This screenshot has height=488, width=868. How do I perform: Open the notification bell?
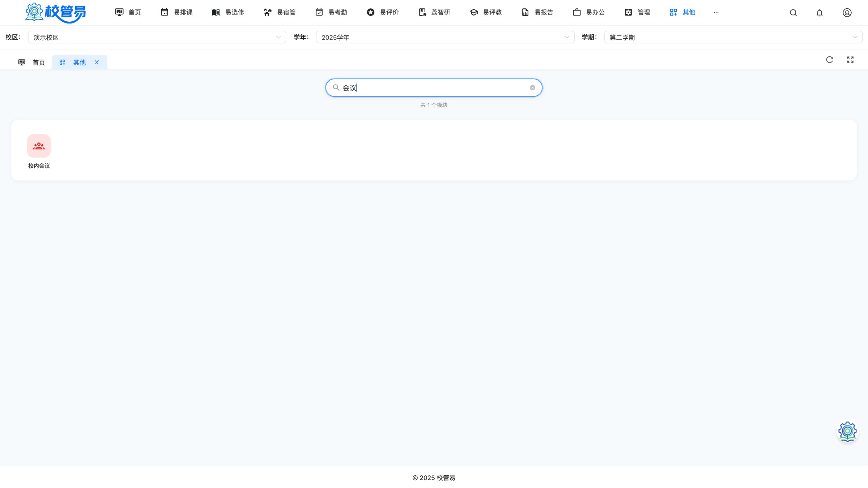point(820,13)
